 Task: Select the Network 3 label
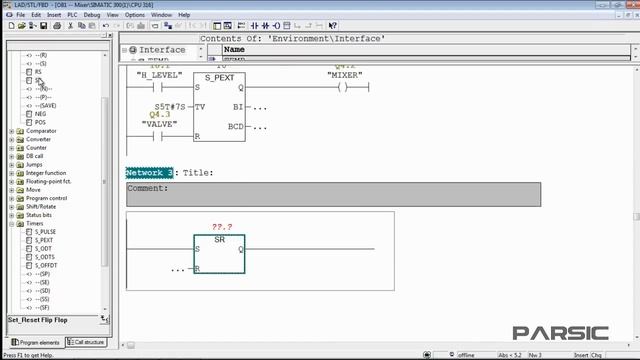pos(149,173)
